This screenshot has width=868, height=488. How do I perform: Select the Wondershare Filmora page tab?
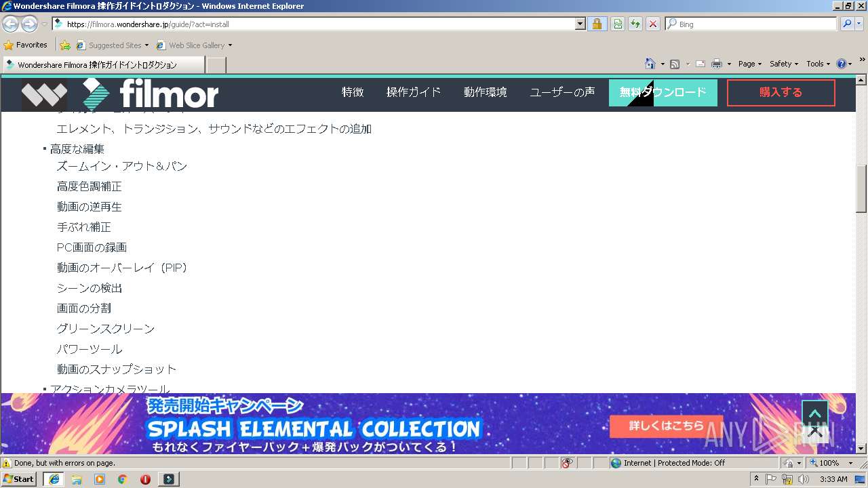coord(103,64)
